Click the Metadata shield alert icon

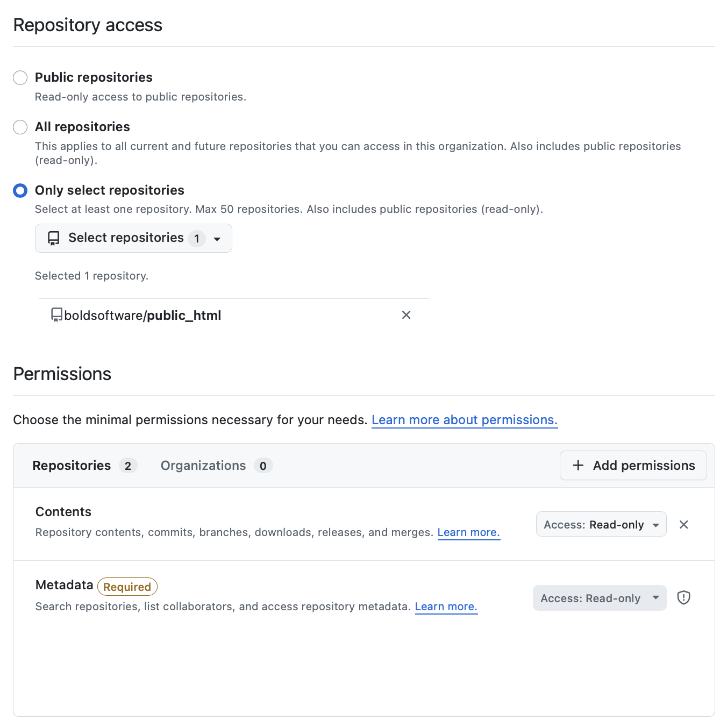tap(683, 598)
